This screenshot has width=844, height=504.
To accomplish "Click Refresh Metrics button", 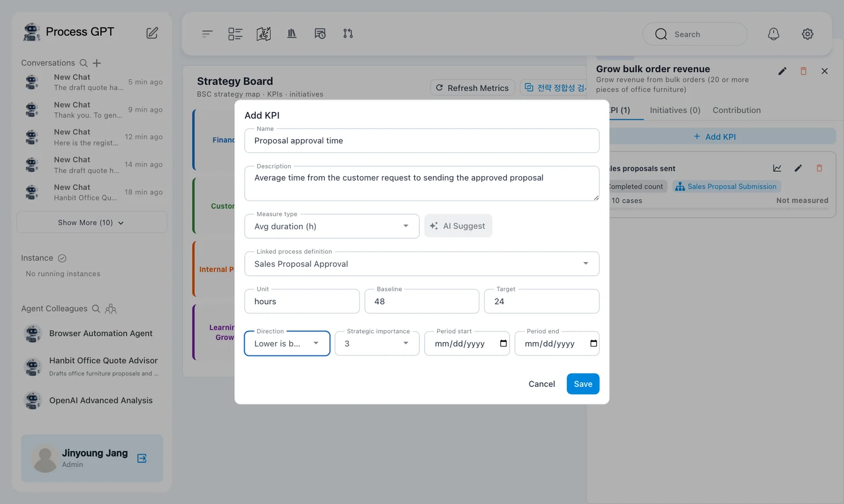I will [x=473, y=88].
